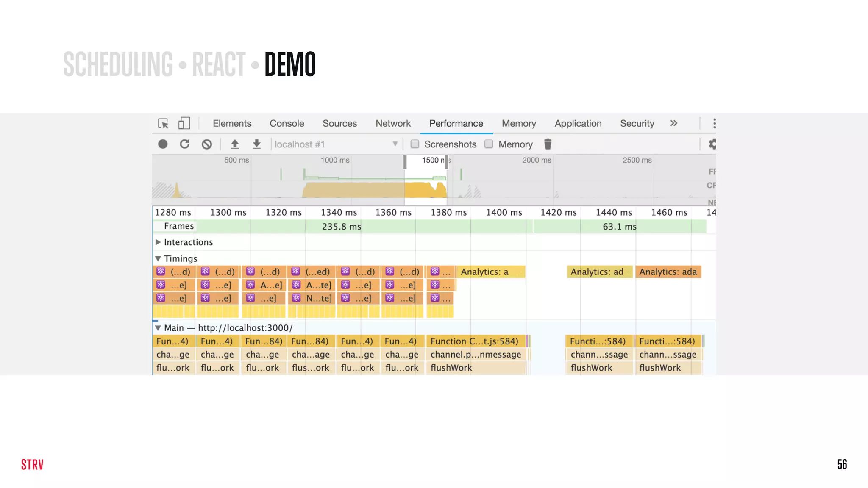Screen dimensions: 868x488
Task: Click the left overview selection handle
Action: (405, 161)
